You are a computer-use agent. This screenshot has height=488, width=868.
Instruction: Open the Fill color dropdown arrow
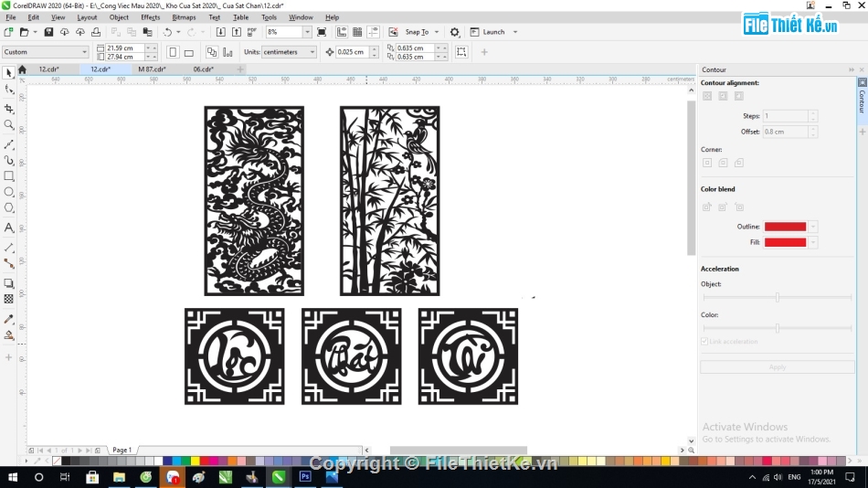[x=812, y=242]
